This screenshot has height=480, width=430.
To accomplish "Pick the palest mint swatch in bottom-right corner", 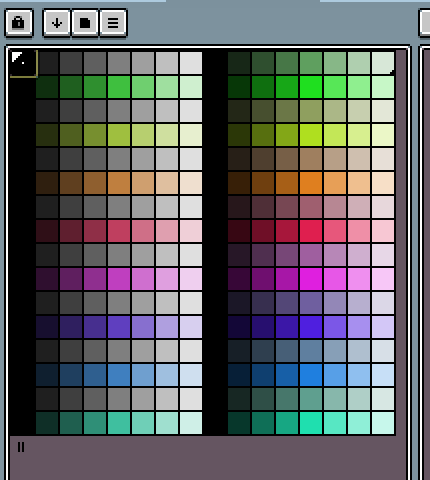I will click(x=383, y=423).
